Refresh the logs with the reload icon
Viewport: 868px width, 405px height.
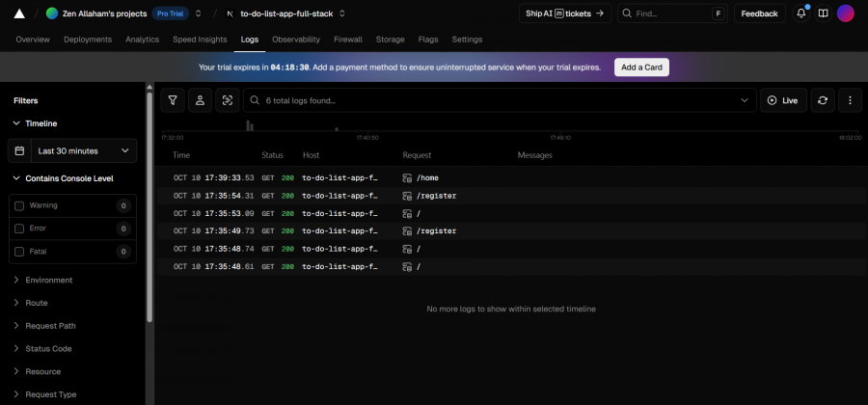point(822,100)
